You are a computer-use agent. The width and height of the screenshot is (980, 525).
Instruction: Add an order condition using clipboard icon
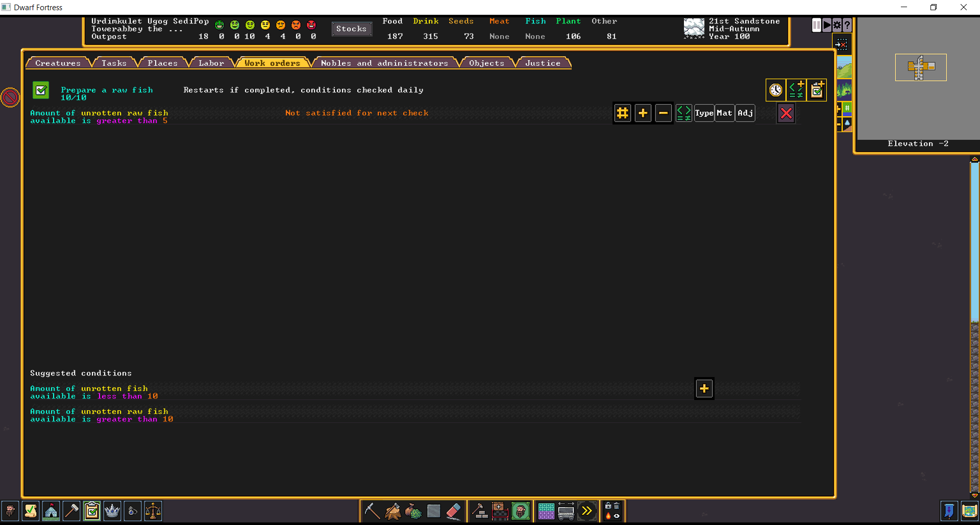tap(817, 90)
